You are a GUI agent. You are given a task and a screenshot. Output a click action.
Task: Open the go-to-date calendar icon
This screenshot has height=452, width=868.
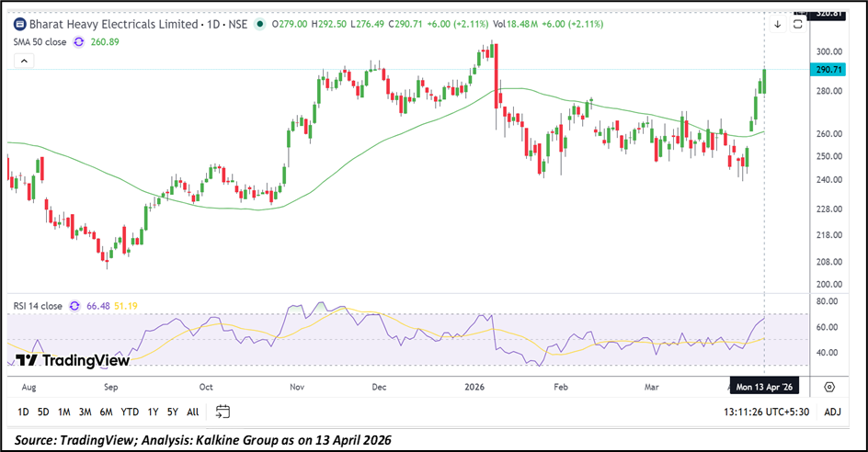[223, 412]
